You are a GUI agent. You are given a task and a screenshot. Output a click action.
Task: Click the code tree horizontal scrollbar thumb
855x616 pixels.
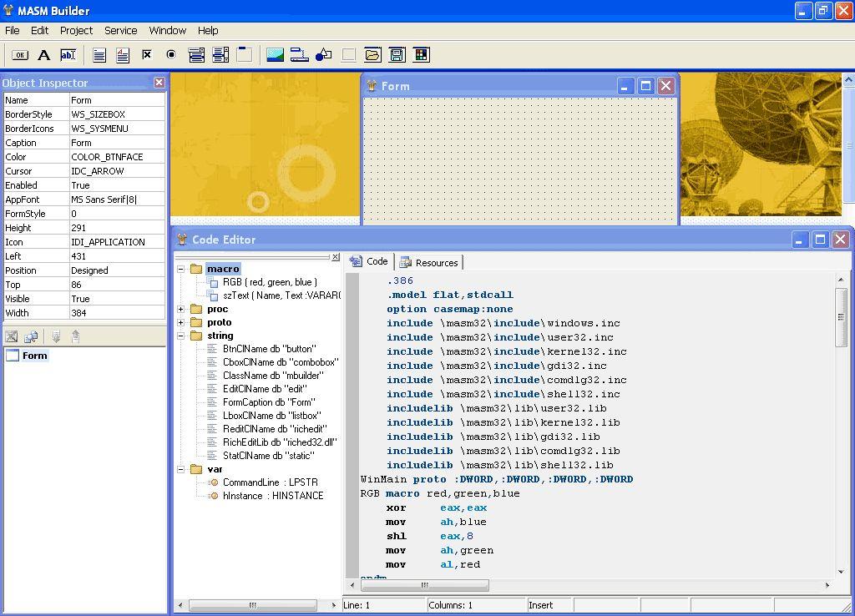(253, 605)
